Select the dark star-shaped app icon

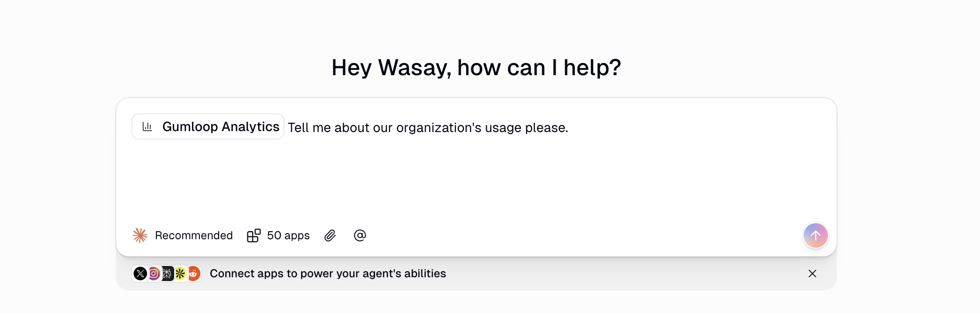click(x=167, y=274)
